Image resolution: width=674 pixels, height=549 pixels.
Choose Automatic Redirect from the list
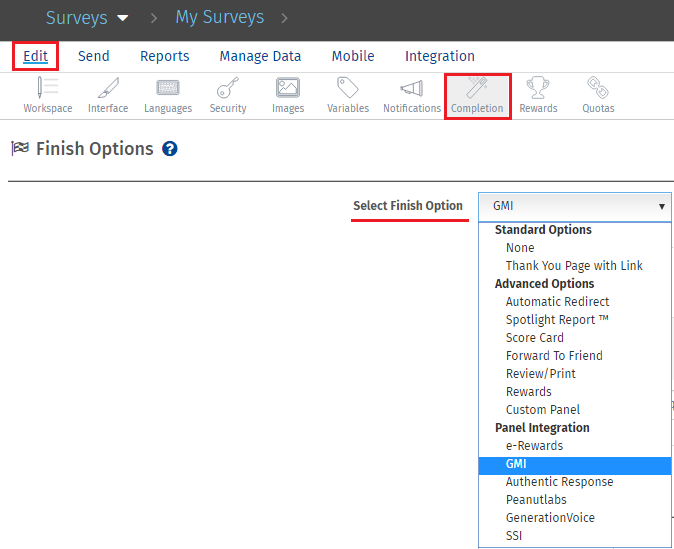click(x=557, y=302)
